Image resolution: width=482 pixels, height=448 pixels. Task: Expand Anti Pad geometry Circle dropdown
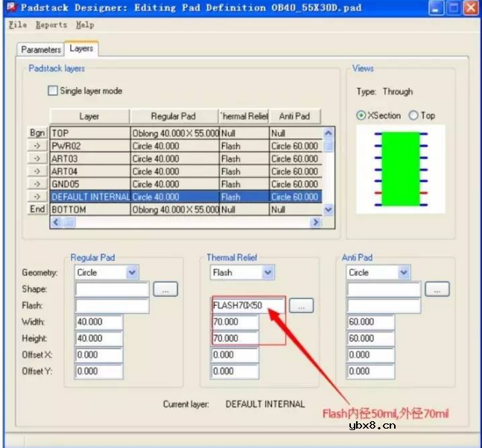pyautogui.click(x=404, y=273)
